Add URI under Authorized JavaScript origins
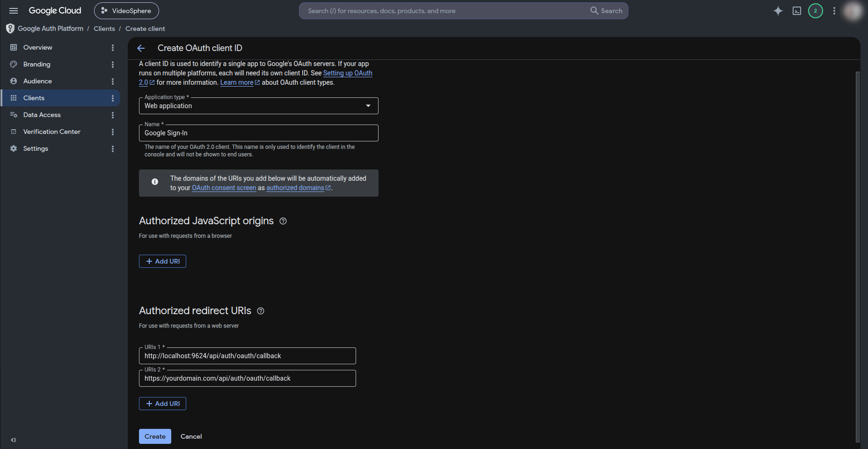This screenshot has width=868, height=449. click(162, 261)
